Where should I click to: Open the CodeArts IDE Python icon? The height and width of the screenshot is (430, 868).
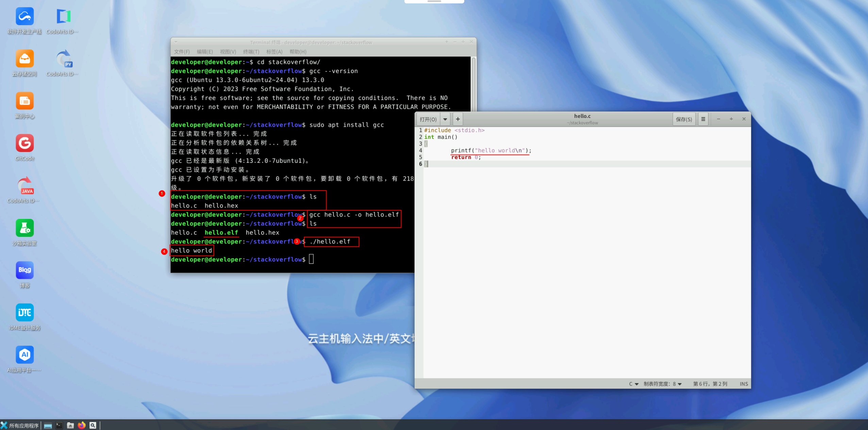pos(64,59)
